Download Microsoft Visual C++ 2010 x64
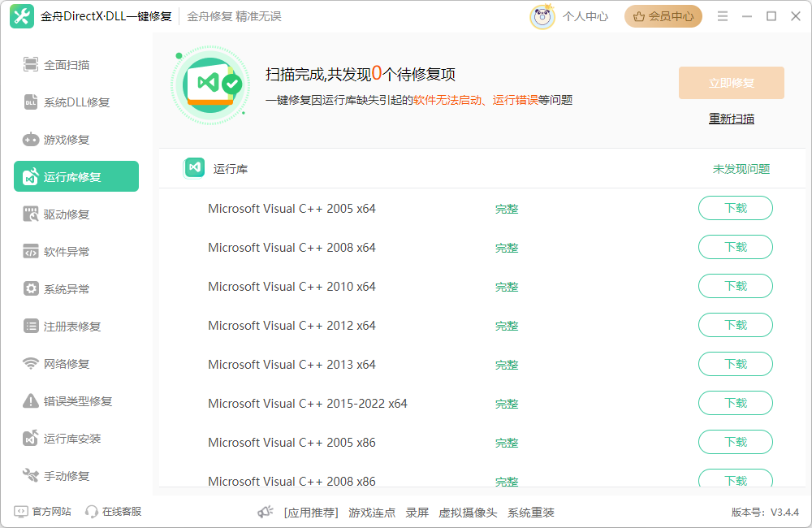Screen dimensions: 812x528 click(735, 286)
